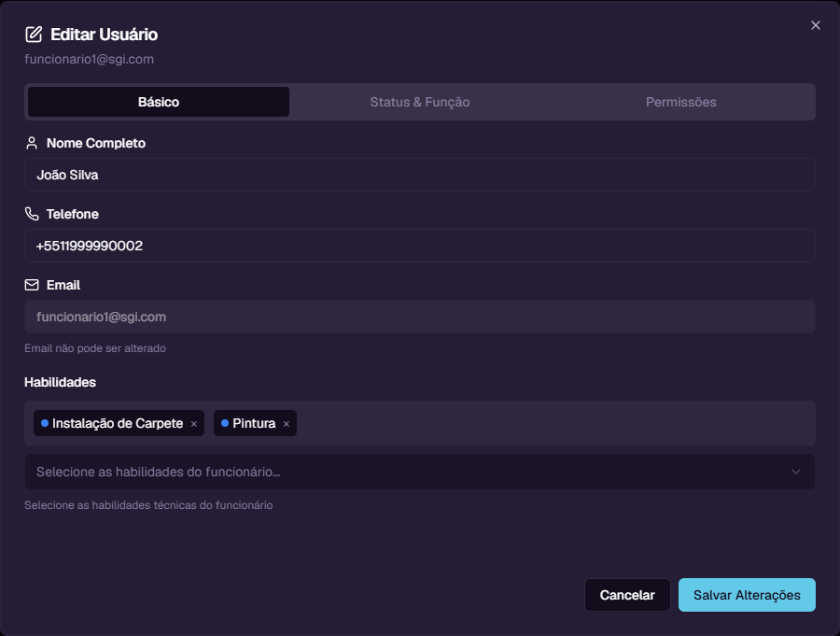Viewport: 840px width, 636px height.
Task: Click the envelope icon beside Email label
Action: pyautogui.click(x=32, y=285)
